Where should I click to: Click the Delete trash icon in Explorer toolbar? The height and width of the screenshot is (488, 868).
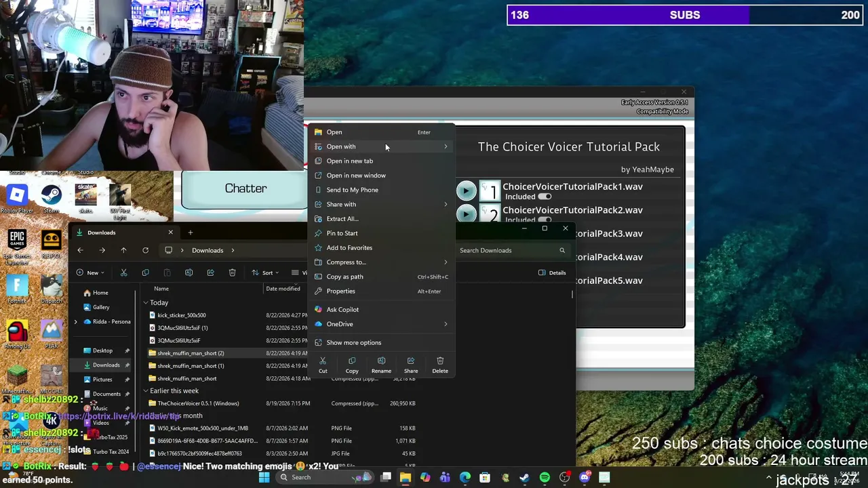232,272
